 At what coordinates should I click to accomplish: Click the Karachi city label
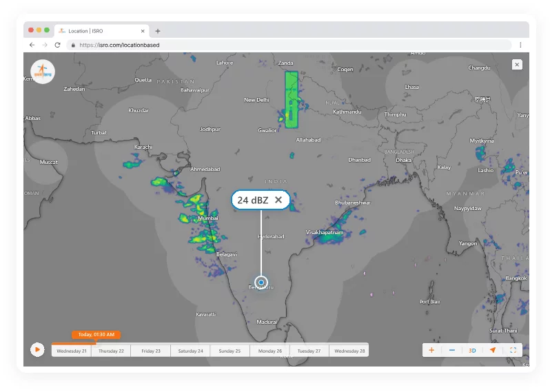143,147
